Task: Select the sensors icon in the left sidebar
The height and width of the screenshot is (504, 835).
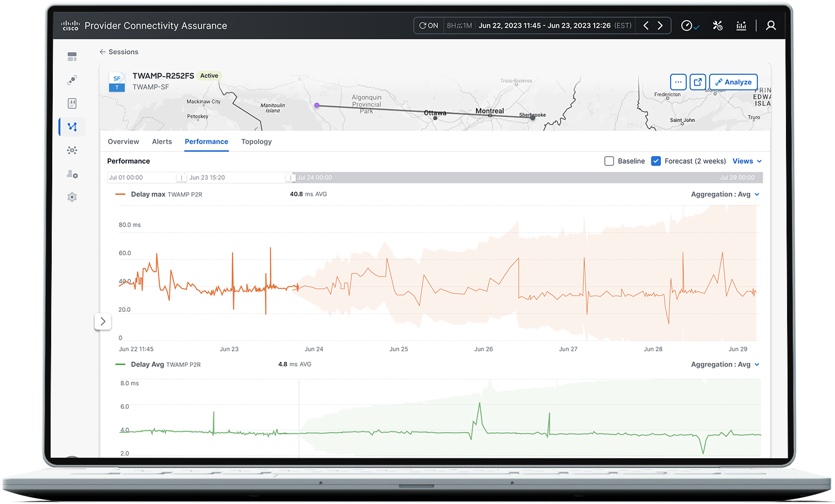Action: pos(72,80)
